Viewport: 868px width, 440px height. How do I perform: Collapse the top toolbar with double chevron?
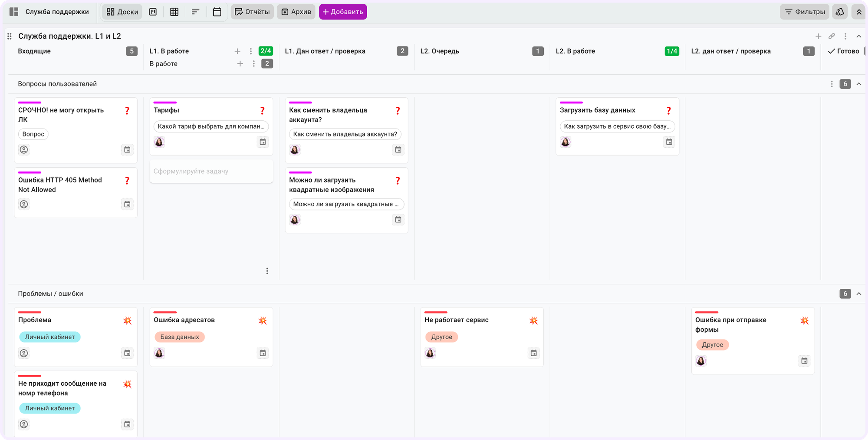tap(859, 12)
